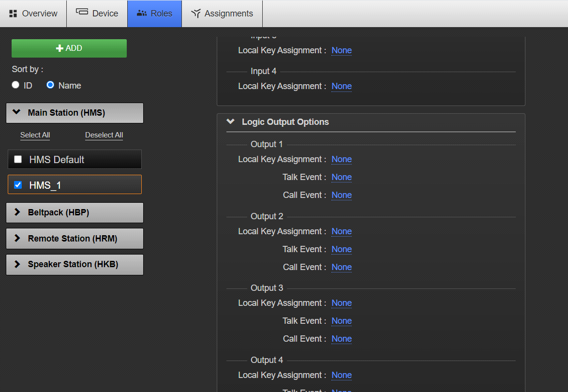Enable the HMS Default checkbox
This screenshot has width=568, height=392.
tap(18, 159)
